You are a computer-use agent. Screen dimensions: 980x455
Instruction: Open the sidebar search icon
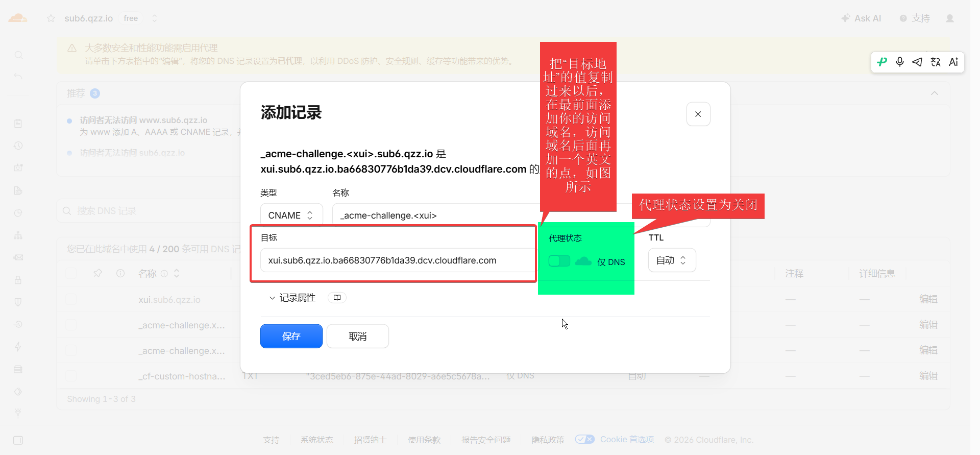click(18, 55)
